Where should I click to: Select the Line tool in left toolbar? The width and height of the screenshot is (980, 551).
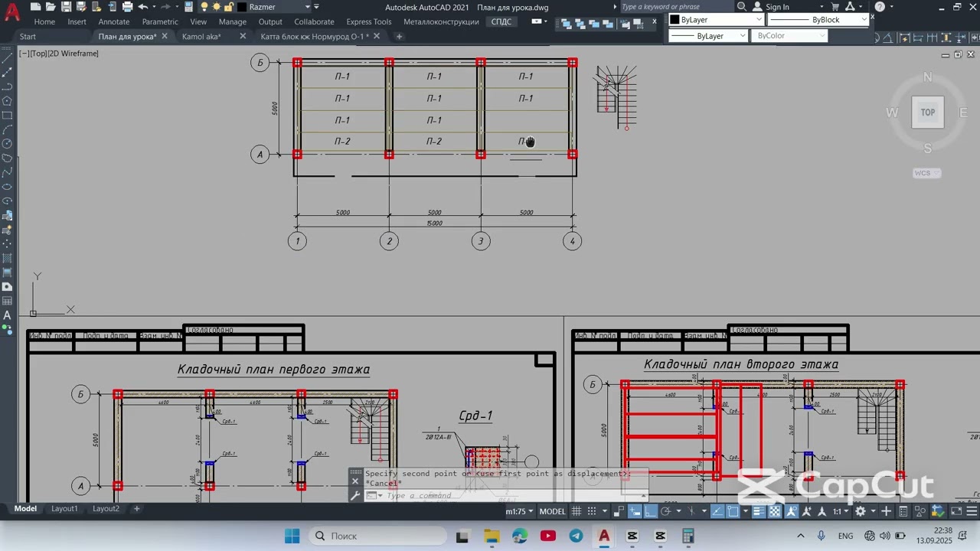[7, 57]
